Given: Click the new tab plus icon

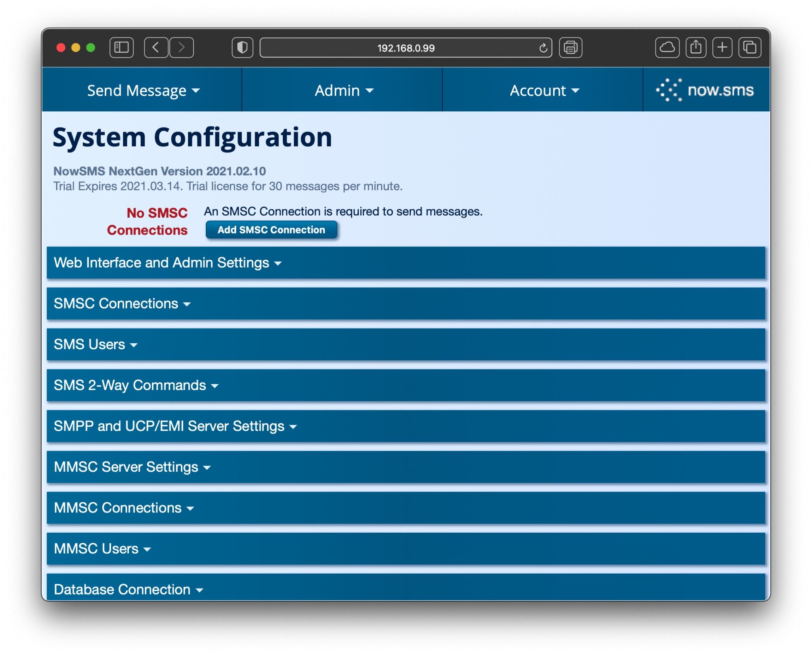Looking at the screenshot, I should click(722, 48).
